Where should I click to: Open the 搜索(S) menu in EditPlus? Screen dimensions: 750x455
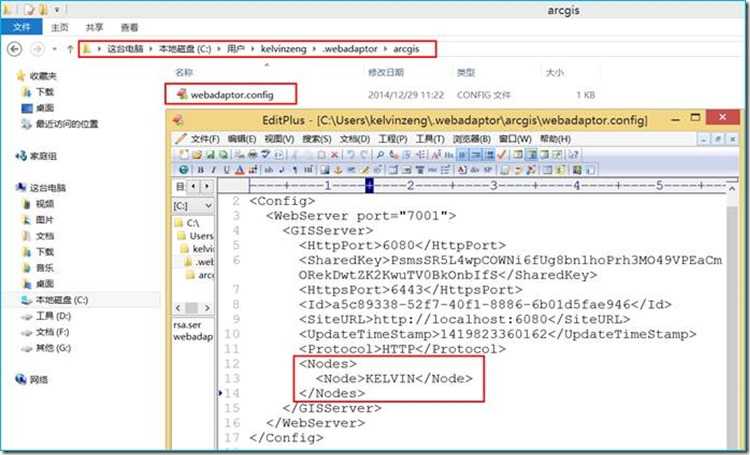(317, 139)
